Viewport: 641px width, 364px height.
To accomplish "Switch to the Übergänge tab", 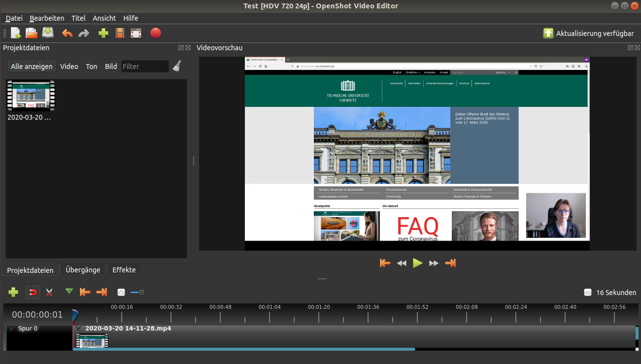I will pyautogui.click(x=83, y=270).
